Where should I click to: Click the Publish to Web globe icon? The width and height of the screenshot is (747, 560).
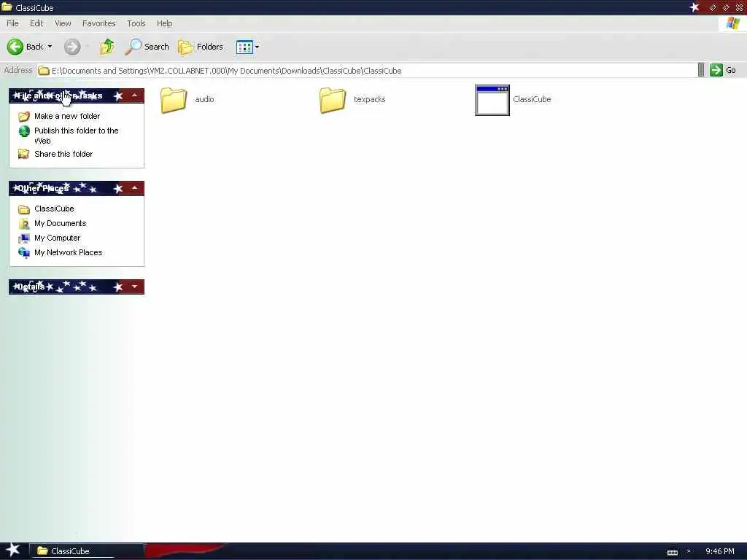pyautogui.click(x=24, y=131)
